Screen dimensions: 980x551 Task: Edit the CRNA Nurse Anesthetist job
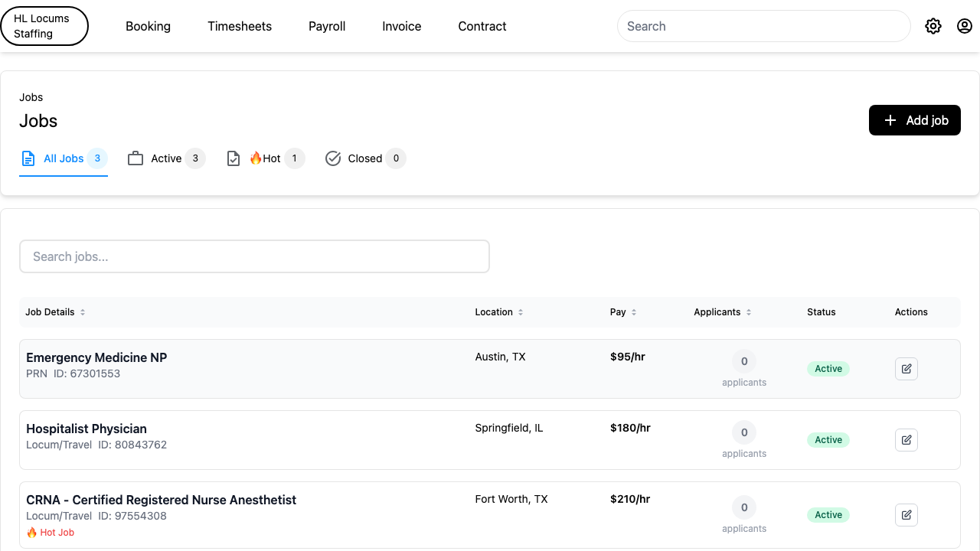coord(906,515)
